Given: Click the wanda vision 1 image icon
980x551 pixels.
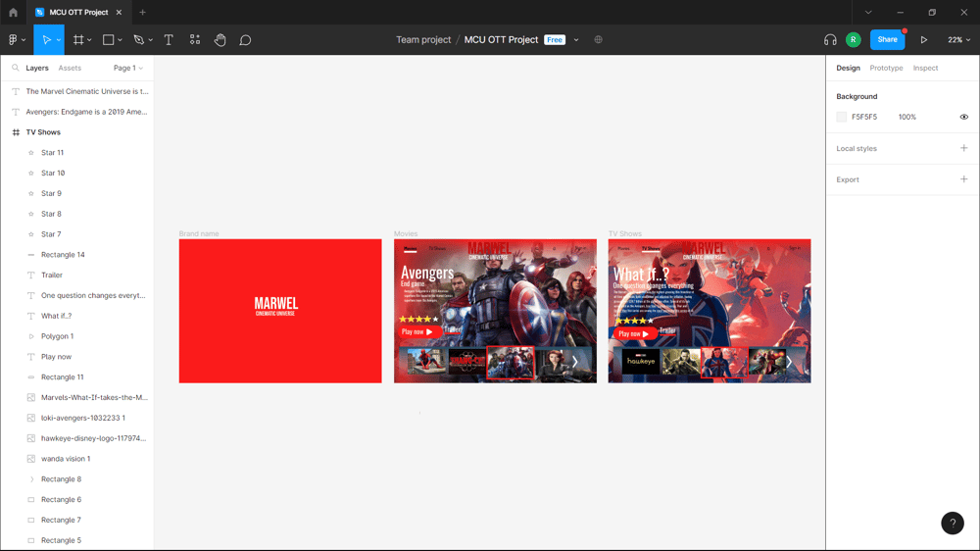Looking at the screenshot, I should (30, 459).
